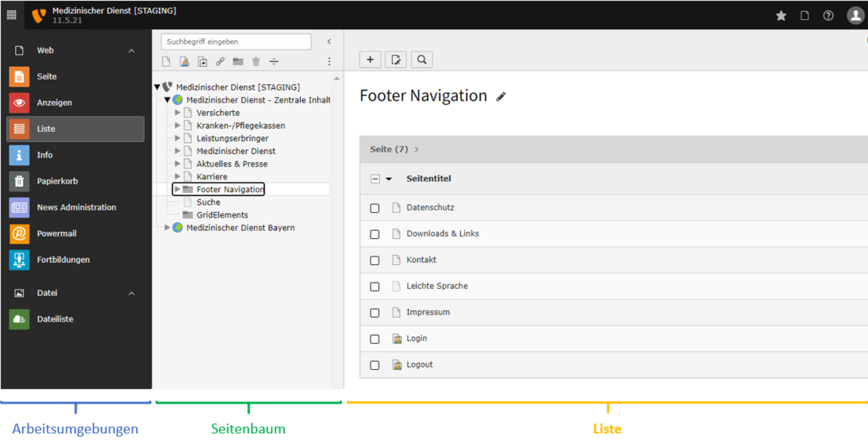Image resolution: width=868 pixels, height=445 pixels.
Task: Click the shortcut page icon in tree toolbar
Action: [x=202, y=61]
